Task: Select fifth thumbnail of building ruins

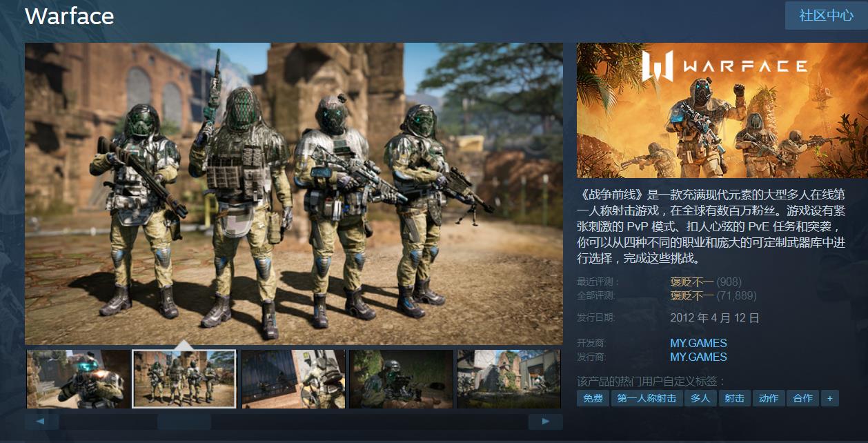Action: click(509, 379)
